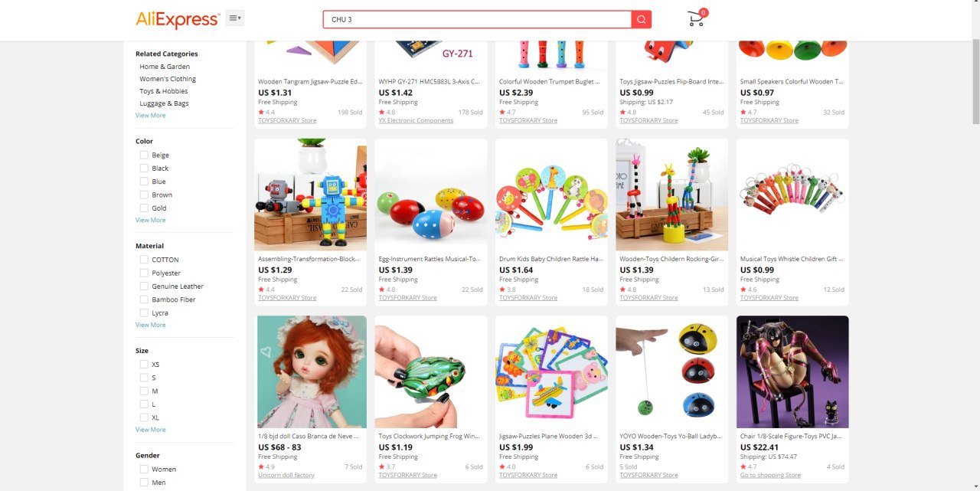Click the AliExpress logo
The width and height of the screenshot is (980, 491).
pos(178,19)
